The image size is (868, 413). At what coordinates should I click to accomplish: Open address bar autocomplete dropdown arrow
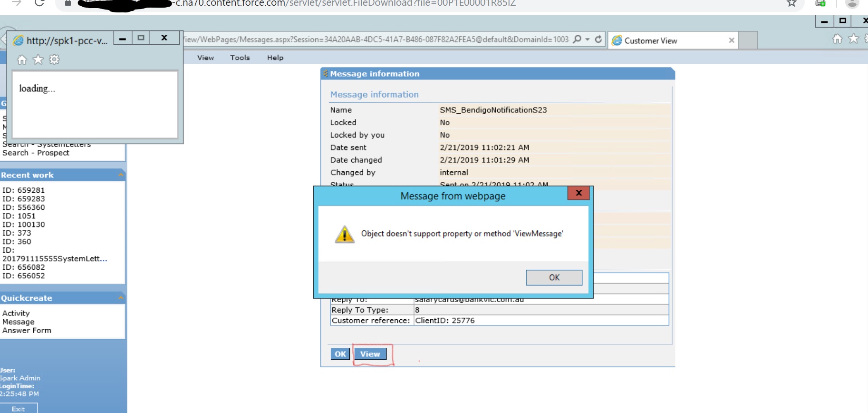pos(588,39)
